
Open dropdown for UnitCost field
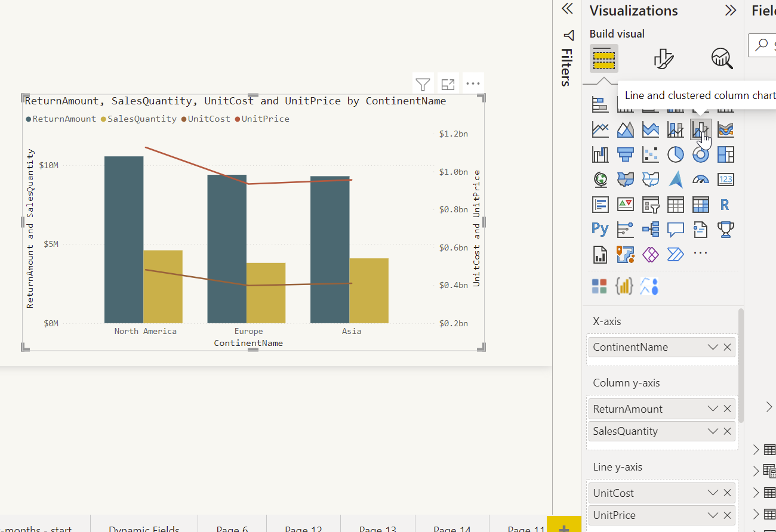(713, 493)
